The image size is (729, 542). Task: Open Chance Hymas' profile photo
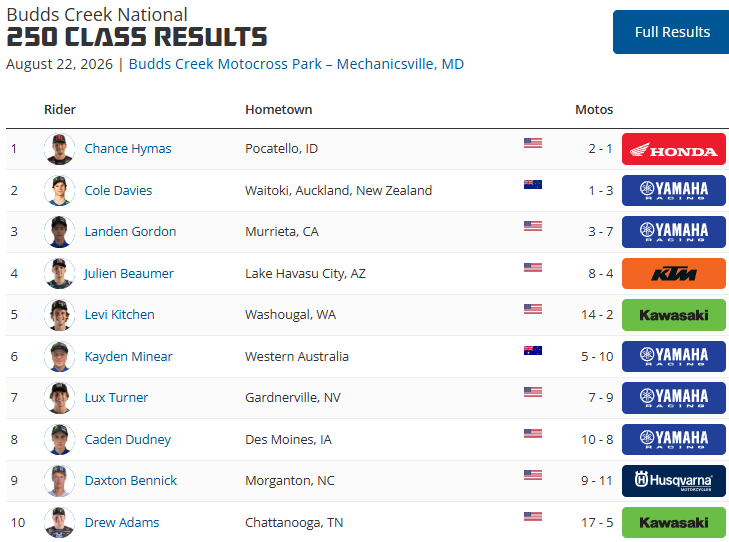60,149
